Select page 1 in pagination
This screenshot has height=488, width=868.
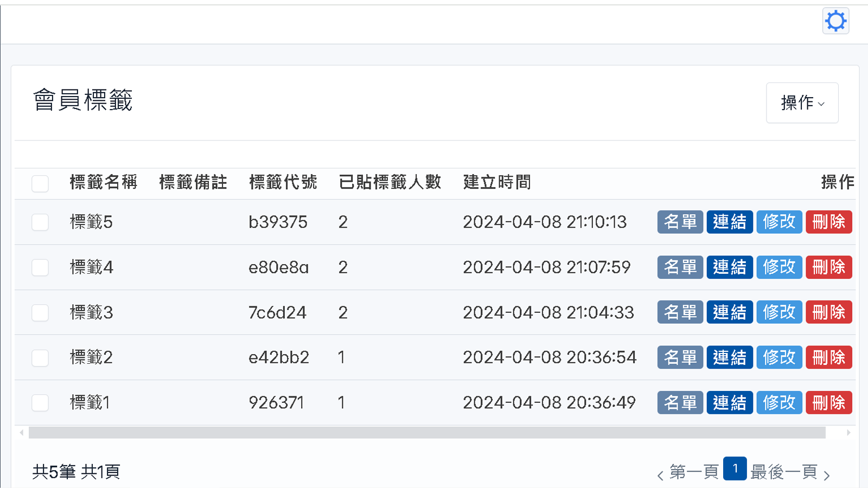(735, 468)
